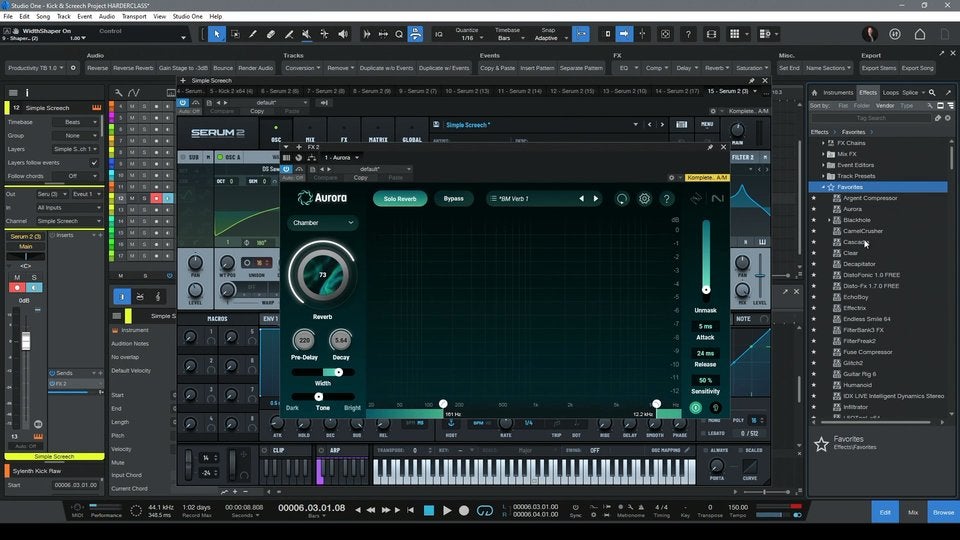Screen dimensions: 960x540
Task: Select the Bend tool
Action: 324,34
